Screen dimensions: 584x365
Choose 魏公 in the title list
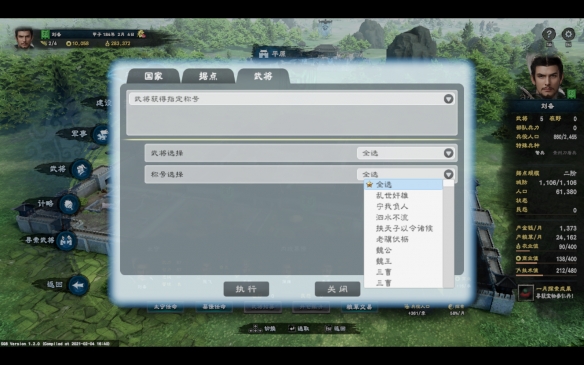pyautogui.click(x=403, y=250)
